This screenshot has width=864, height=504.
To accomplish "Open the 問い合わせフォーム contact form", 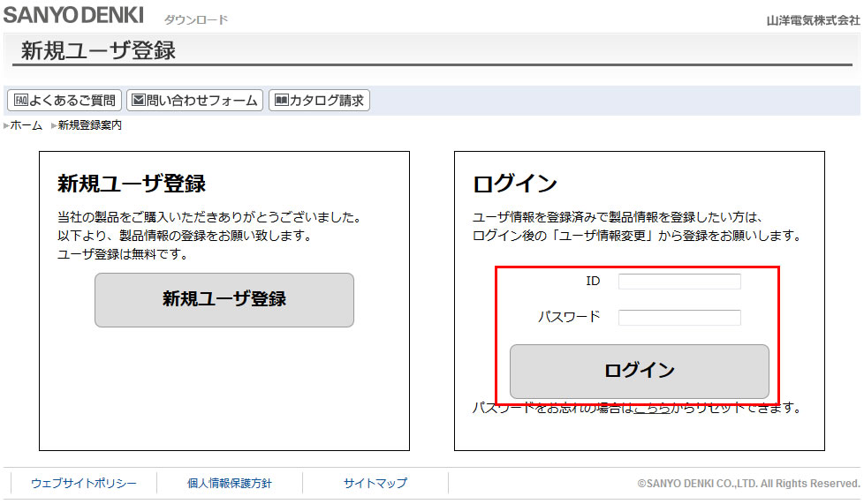I will pos(201,101).
